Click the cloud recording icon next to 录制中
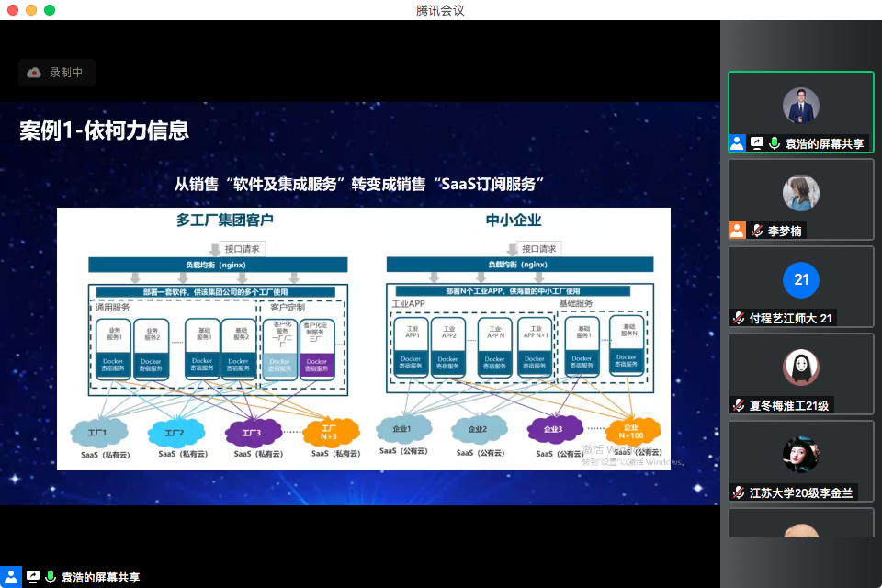The image size is (882, 588). tap(34, 73)
